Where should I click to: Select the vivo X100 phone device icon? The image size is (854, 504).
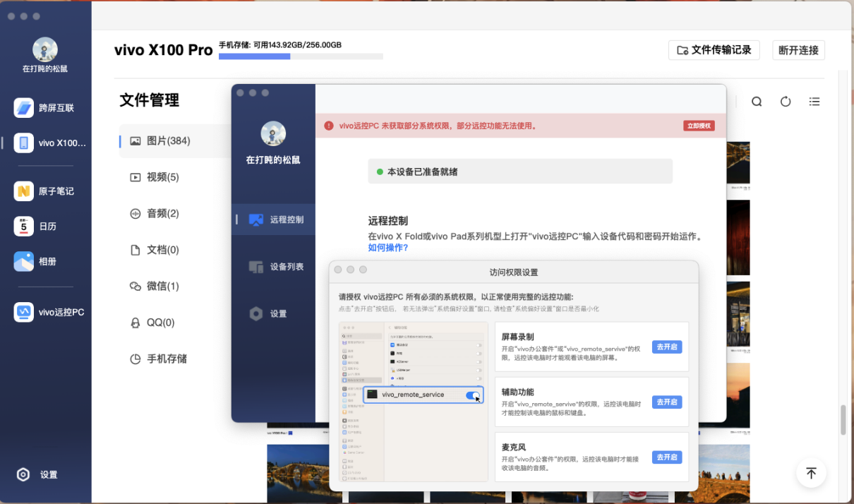coord(23,143)
